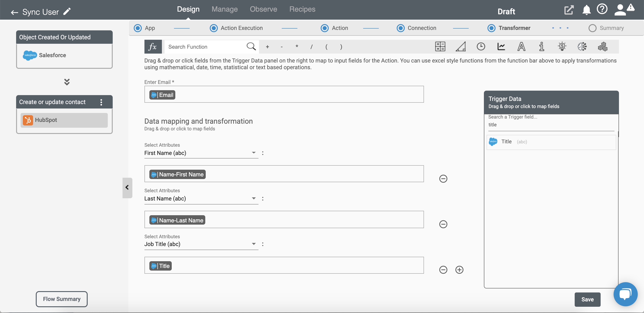Remove the Last Name mapping row

[443, 224]
